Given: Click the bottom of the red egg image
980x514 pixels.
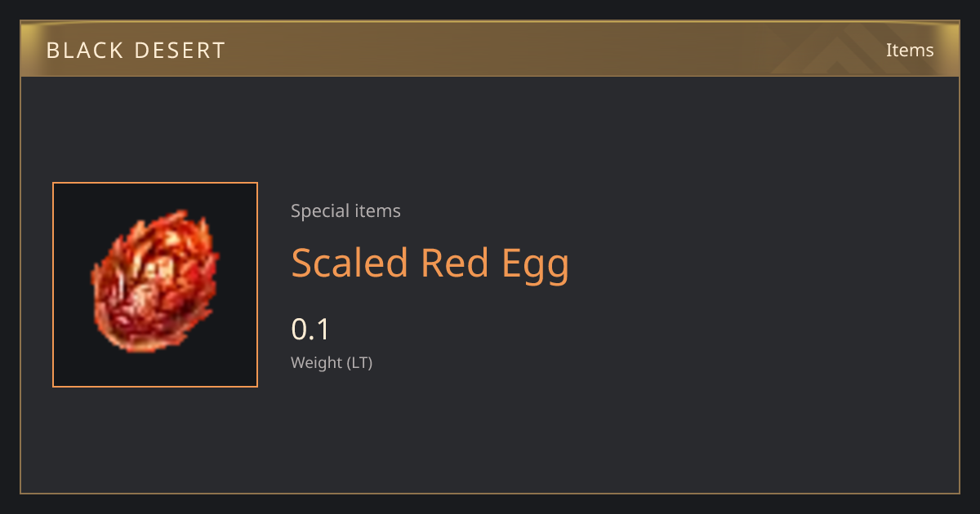Looking at the screenshot, I should click(x=147, y=343).
